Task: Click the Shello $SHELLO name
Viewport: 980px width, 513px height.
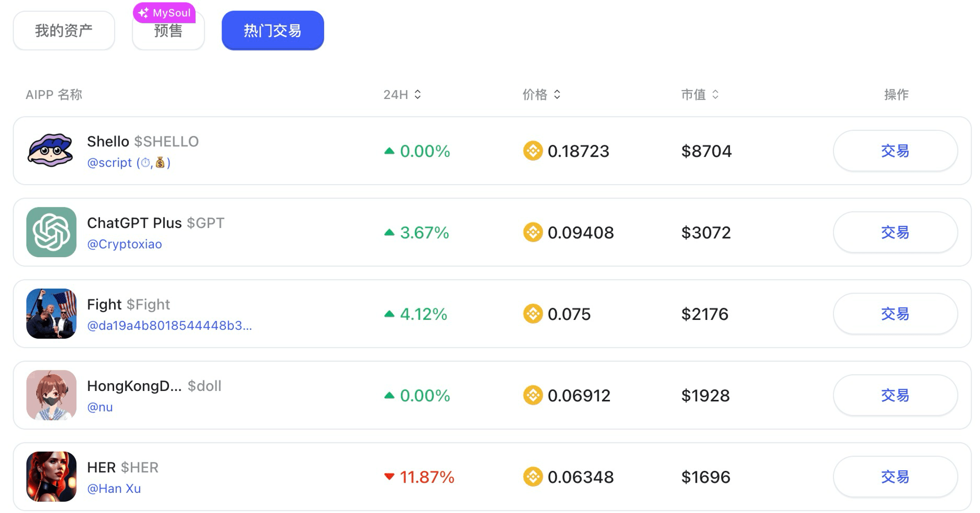Action: 143,142
